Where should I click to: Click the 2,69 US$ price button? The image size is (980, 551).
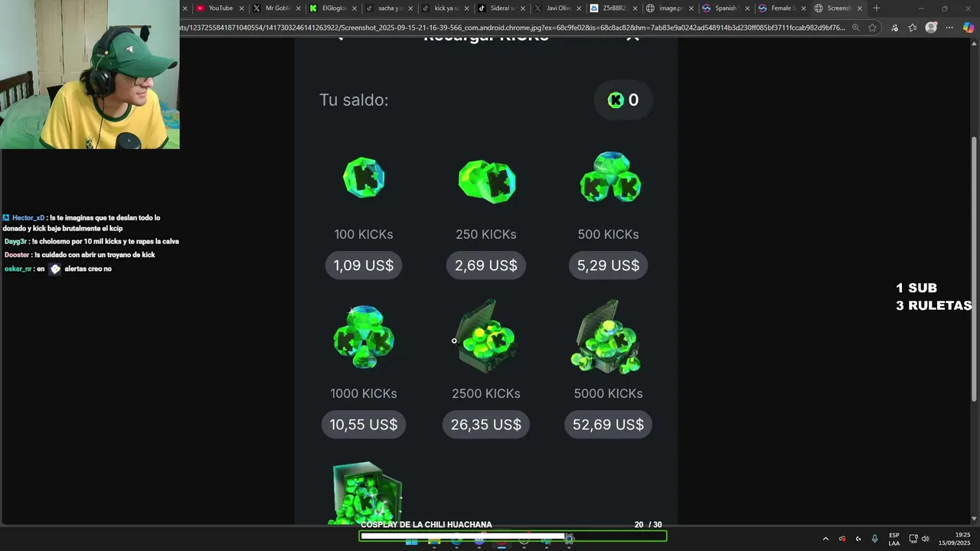[x=486, y=266]
